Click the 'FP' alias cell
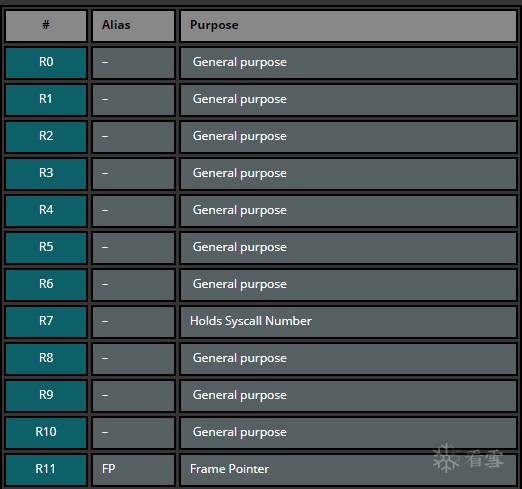The image size is (522, 489). 133,470
